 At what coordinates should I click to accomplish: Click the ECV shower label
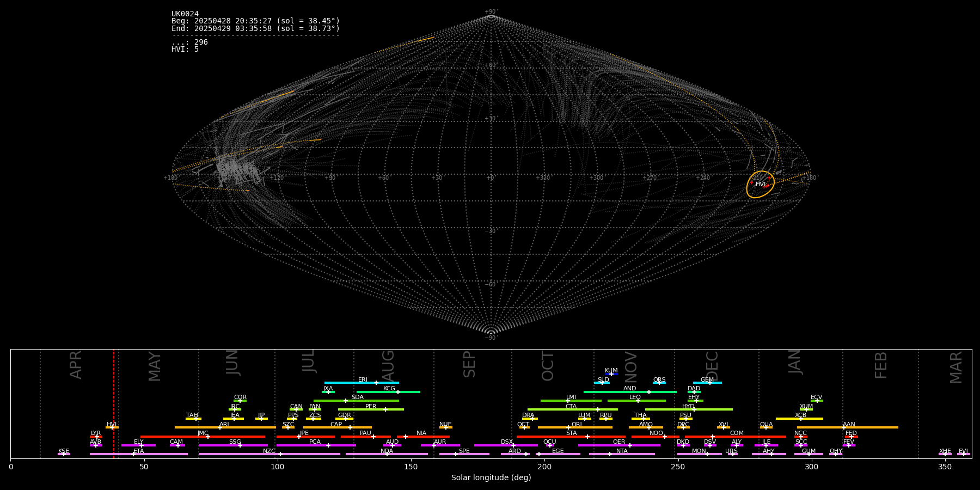(x=817, y=397)
